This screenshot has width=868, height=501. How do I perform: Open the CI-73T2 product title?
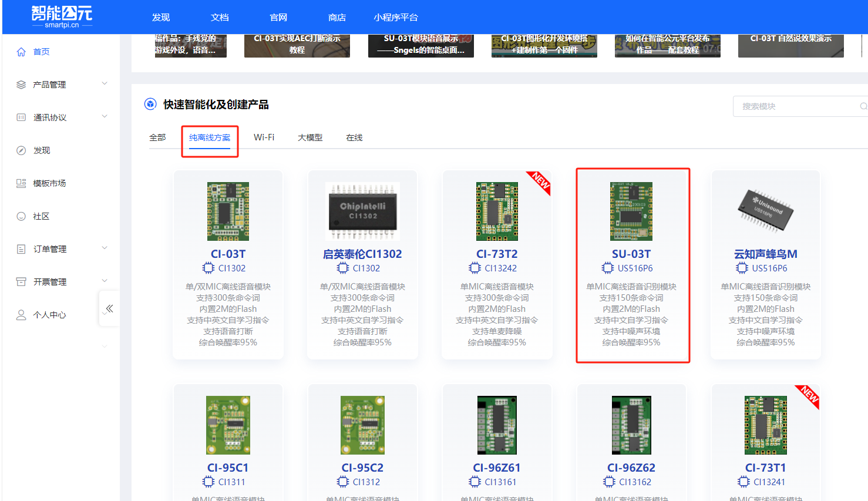pyautogui.click(x=497, y=254)
